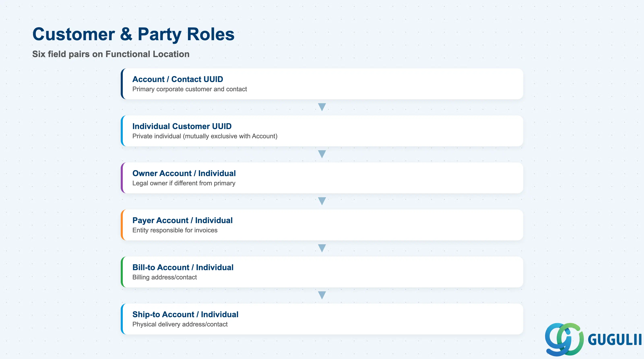This screenshot has width=644, height=359.
Task: Click the Individual Customer UUID heading
Action: click(182, 126)
